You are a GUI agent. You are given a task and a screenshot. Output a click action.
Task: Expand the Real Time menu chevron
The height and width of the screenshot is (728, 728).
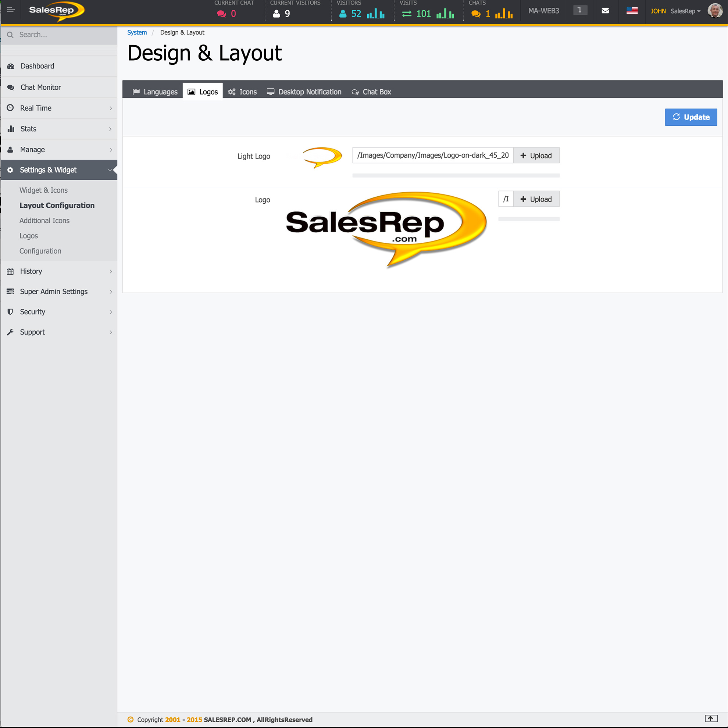tap(110, 108)
